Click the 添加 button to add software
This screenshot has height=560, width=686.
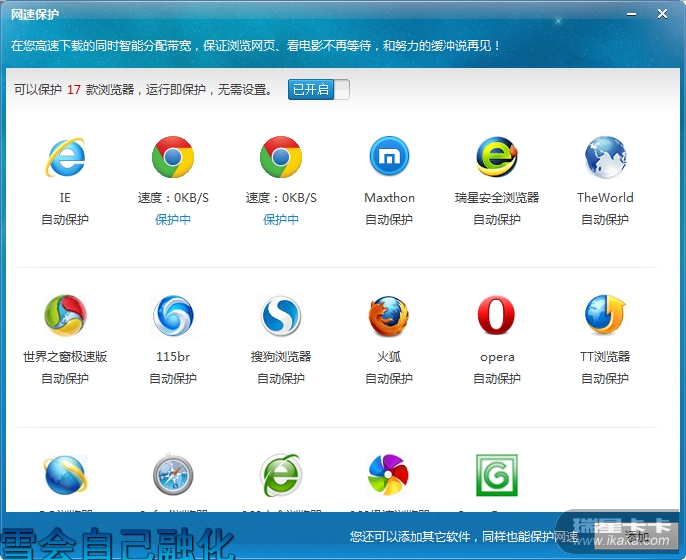pyautogui.click(x=637, y=536)
